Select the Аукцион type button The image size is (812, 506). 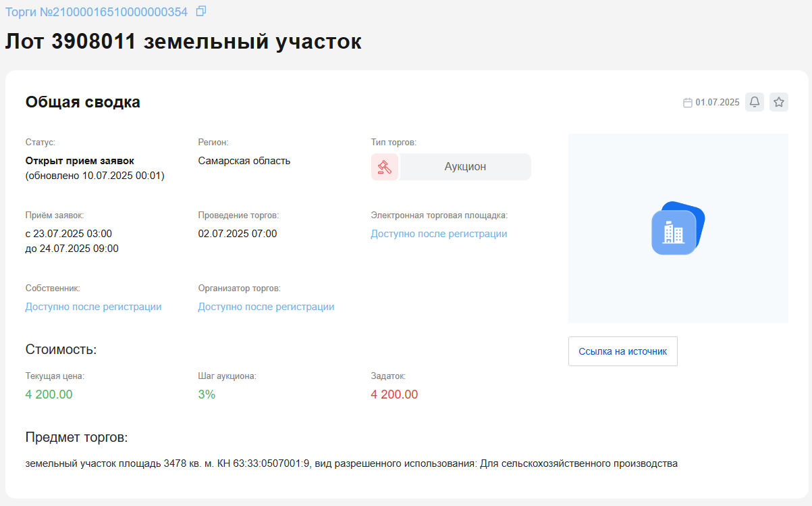pos(465,167)
